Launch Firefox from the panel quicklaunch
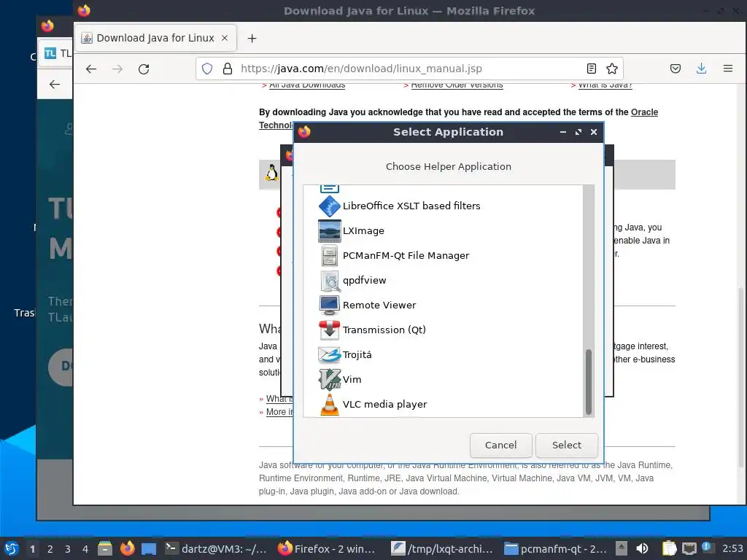This screenshot has height=560, width=747. pos(127,548)
